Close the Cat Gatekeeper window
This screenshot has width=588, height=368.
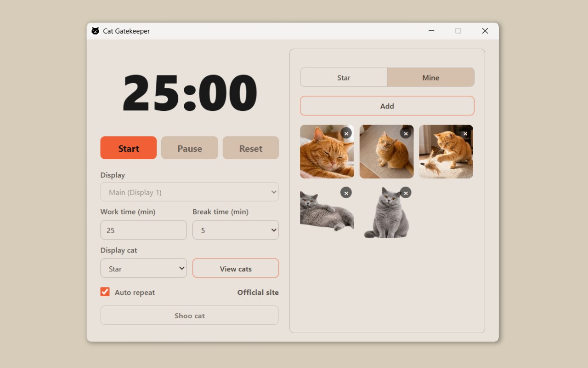[485, 31]
